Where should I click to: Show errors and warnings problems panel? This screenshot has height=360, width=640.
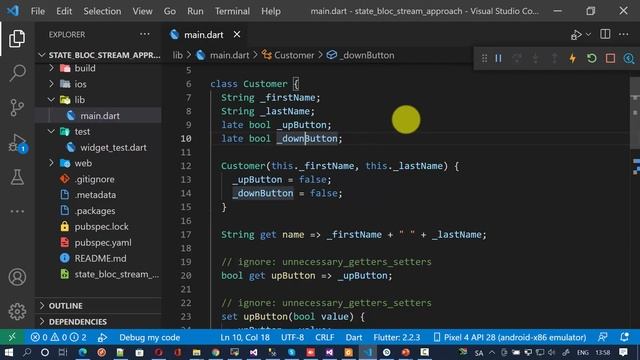click(58, 338)
